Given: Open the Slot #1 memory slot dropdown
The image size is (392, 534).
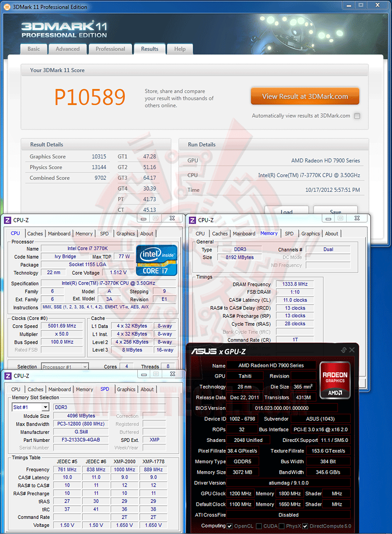Looking at the screenshot, I should coord(45,408).
